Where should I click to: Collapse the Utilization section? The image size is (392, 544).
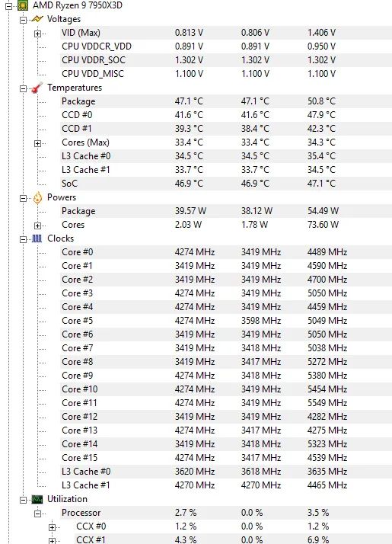pos(23,500)
